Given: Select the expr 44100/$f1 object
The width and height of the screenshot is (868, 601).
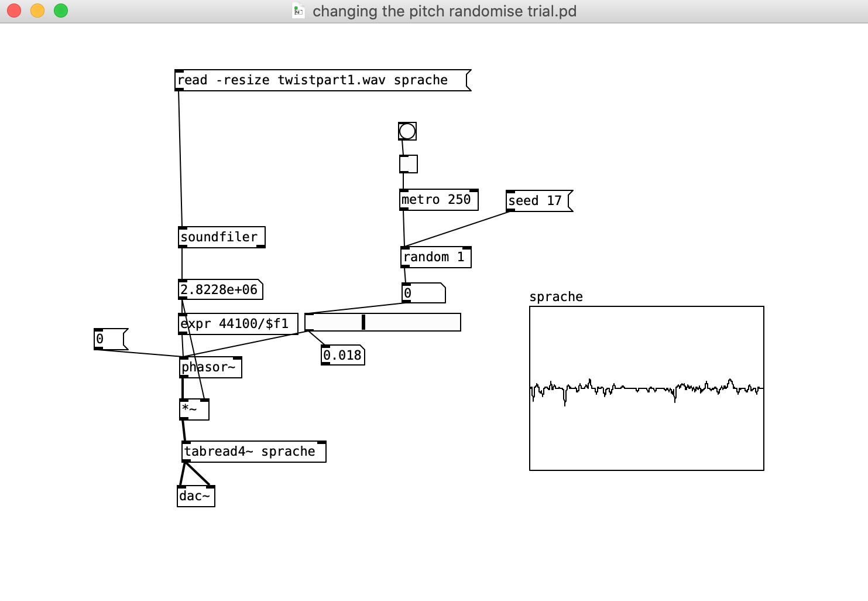Looking at the screenshot, I should click(x=238, y=324).
